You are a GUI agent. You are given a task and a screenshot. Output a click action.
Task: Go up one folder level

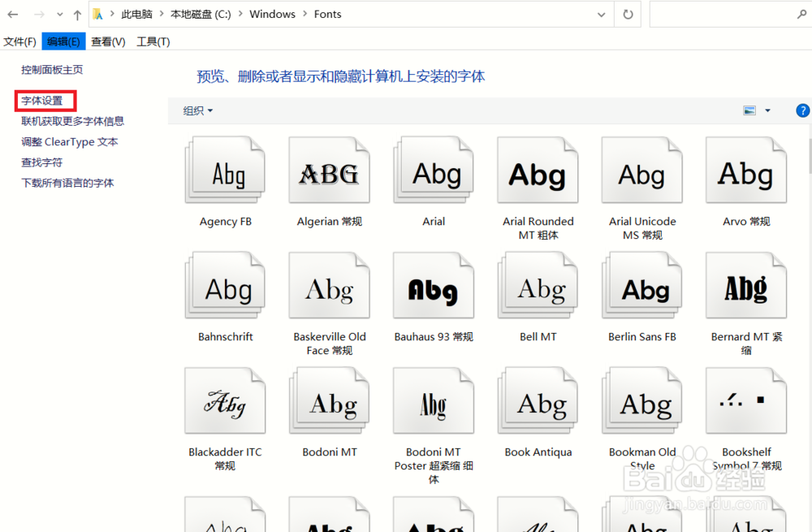(78, 15)
